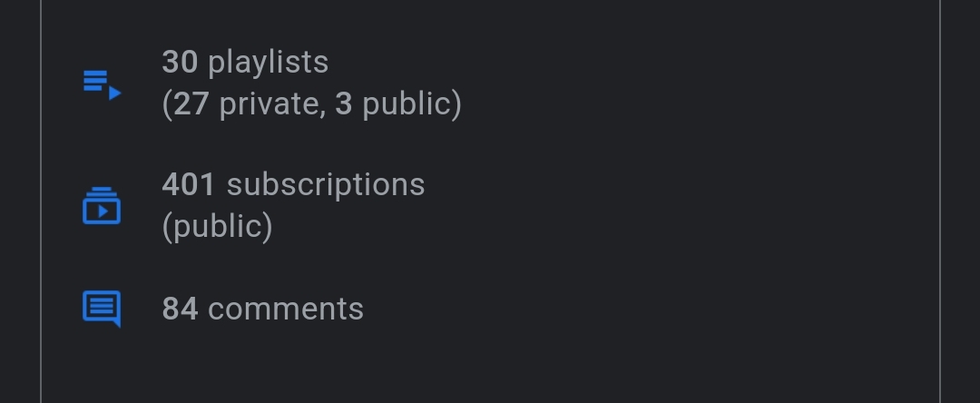Click the playlists icon
This screenshot has height=403, width=980.
coord(102,84)
